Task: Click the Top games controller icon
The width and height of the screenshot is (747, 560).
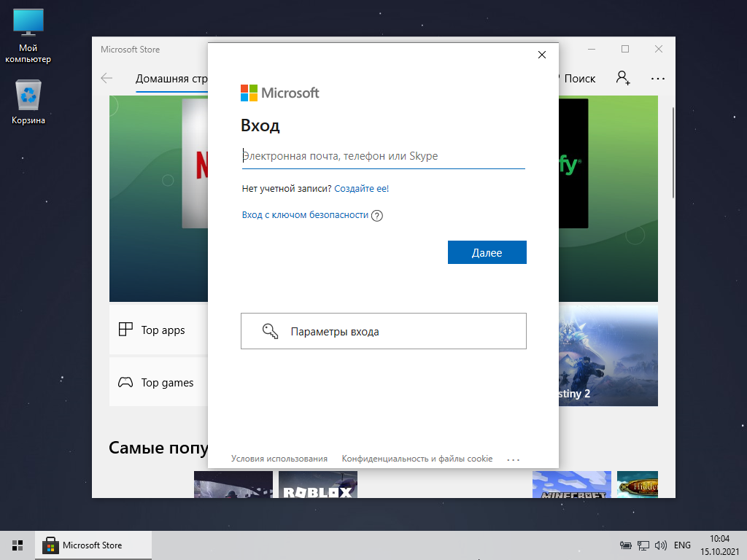Action: (125, 382)
